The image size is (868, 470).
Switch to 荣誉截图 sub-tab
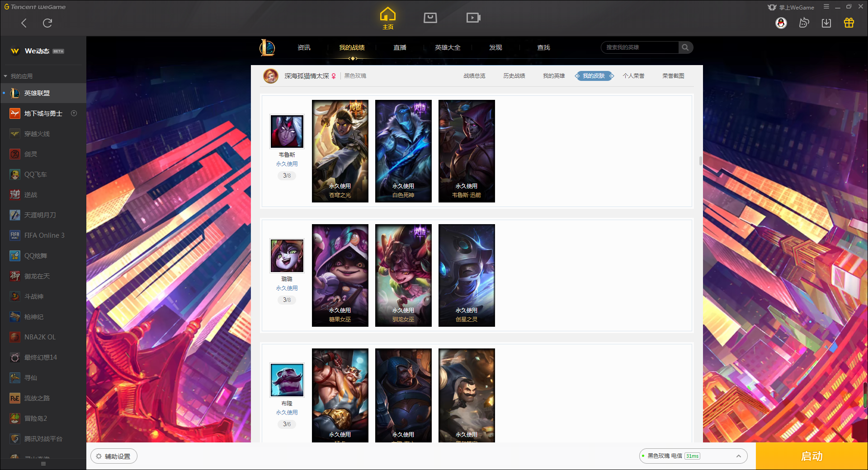673,76
